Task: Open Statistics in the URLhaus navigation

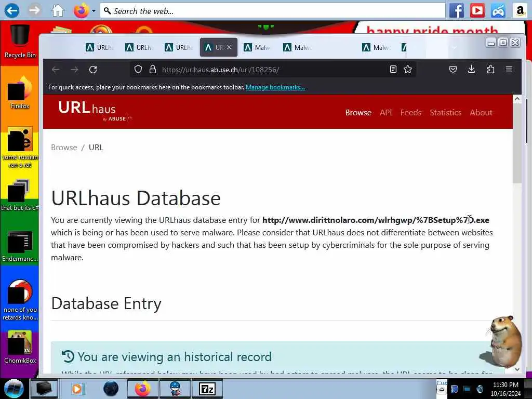Action: point(445,113)
